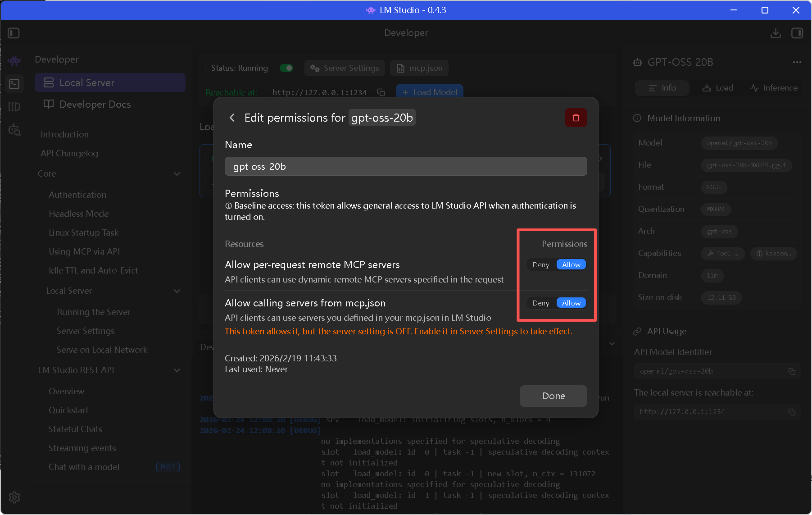Collapse the LM Studio REST API section chevron

pyautogui.click(x=177, y=370)
